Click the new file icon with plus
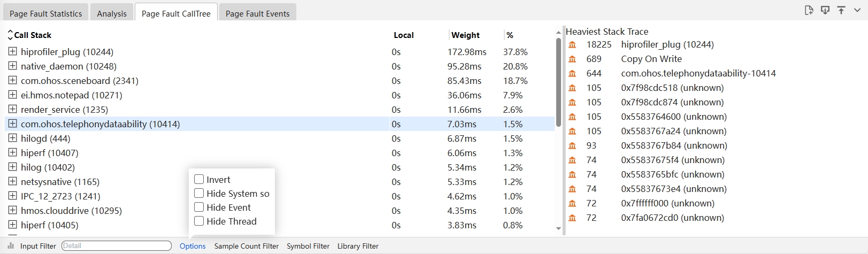The width and height of the screenshot is (868, 254). 809,10
